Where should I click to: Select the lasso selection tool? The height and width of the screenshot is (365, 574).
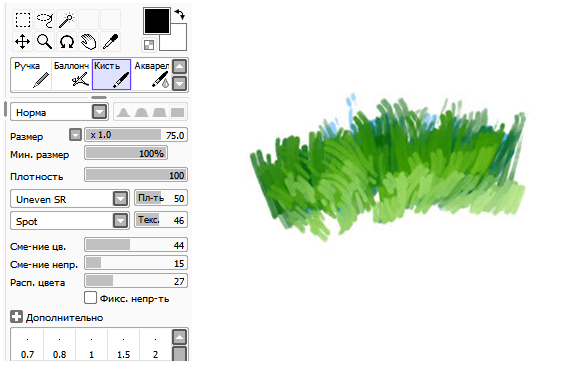coord(45,20)
